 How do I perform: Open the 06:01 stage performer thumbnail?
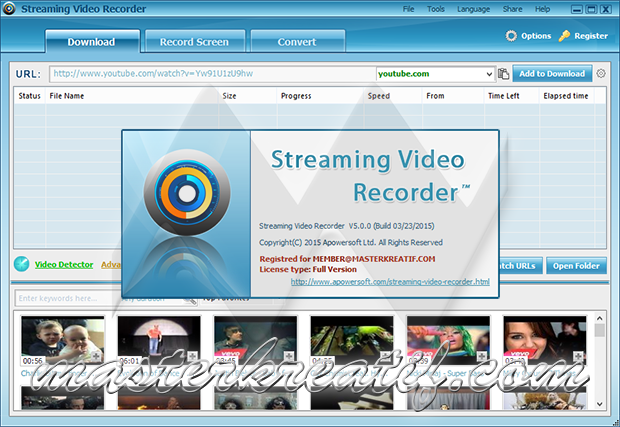[159, 340]
